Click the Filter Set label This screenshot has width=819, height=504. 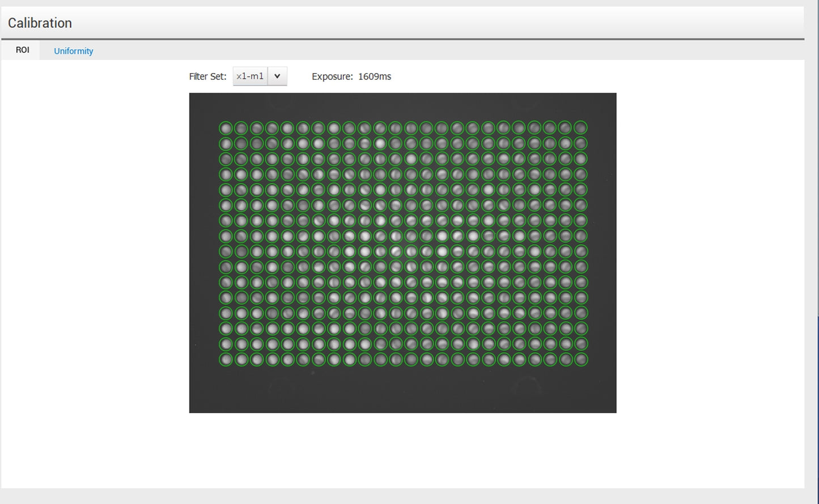tap(207, 76)
